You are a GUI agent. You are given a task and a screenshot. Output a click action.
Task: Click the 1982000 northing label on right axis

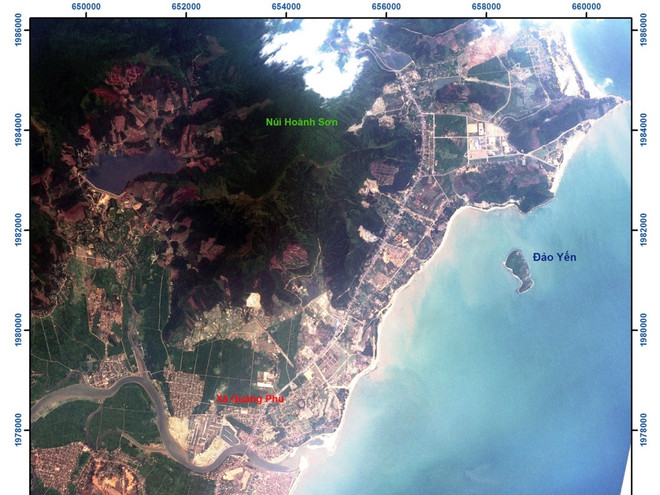click(642, 231)
